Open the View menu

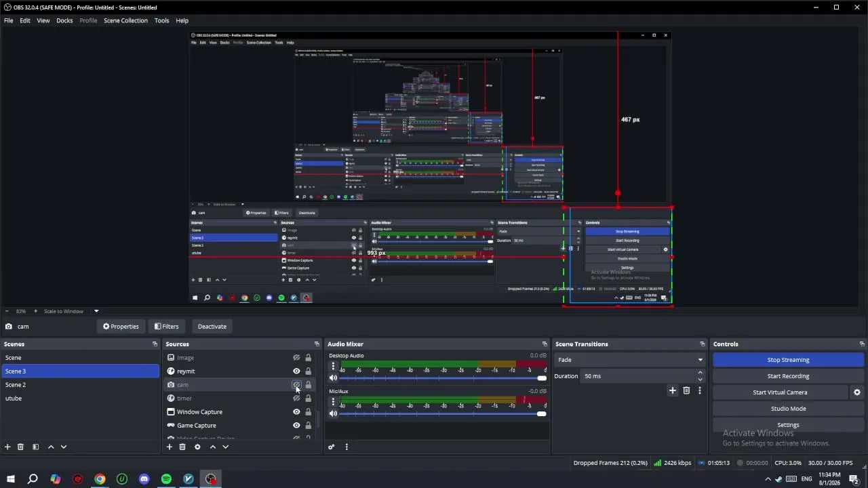pos(43,20)
